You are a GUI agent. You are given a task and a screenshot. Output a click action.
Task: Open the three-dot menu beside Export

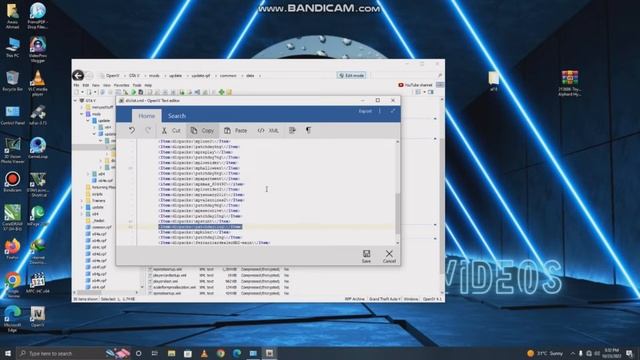(x=380, y=111)
